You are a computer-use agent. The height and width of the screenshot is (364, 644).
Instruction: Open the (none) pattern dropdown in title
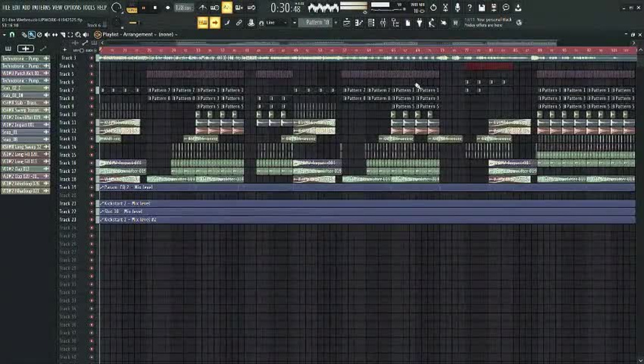click(168, 35)
